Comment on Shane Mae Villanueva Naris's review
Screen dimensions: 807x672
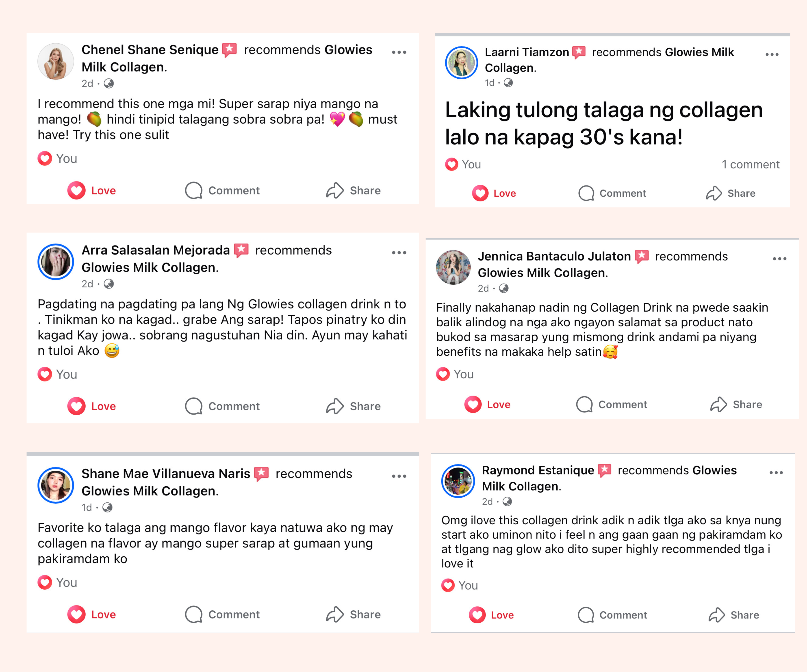coord(223,614)
